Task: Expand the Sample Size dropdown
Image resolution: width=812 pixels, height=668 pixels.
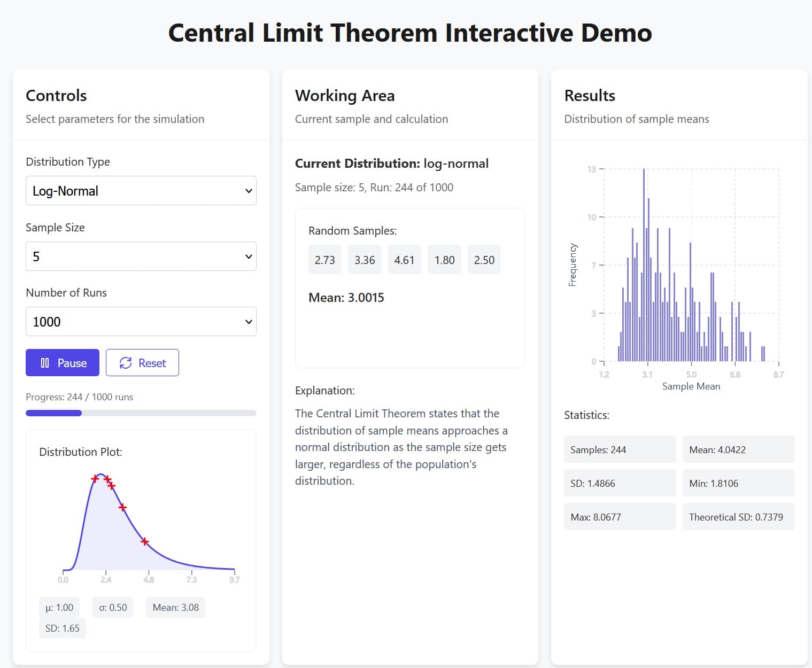Action: tap(141, 257)
